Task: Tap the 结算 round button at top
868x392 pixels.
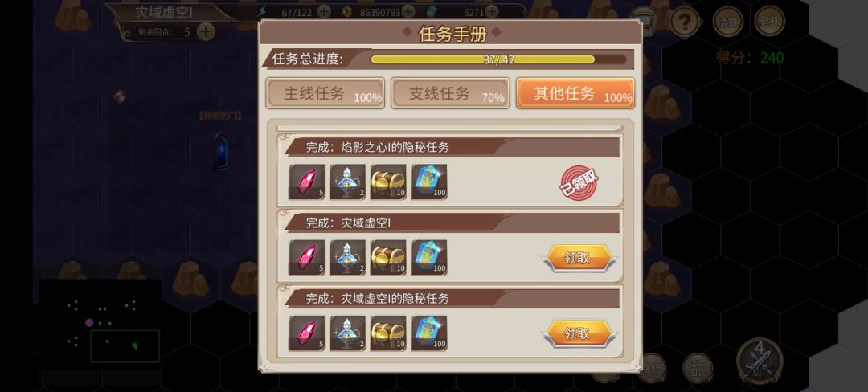Action: [728, 22]
